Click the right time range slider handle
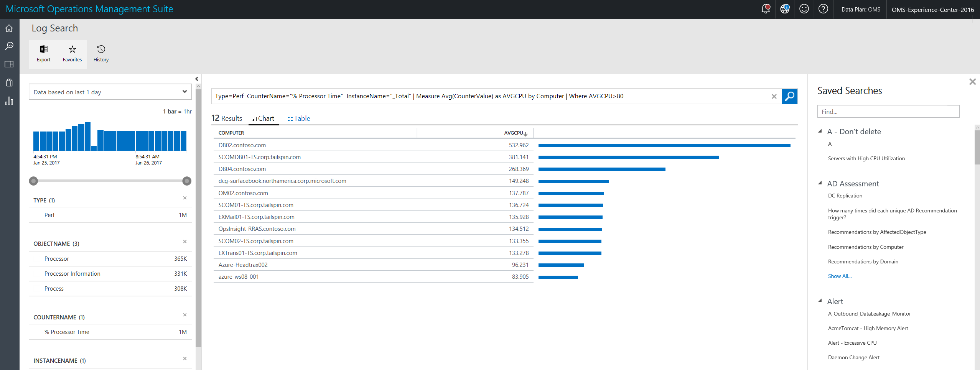Screen dimensions: 980x370 click(187, 181)
